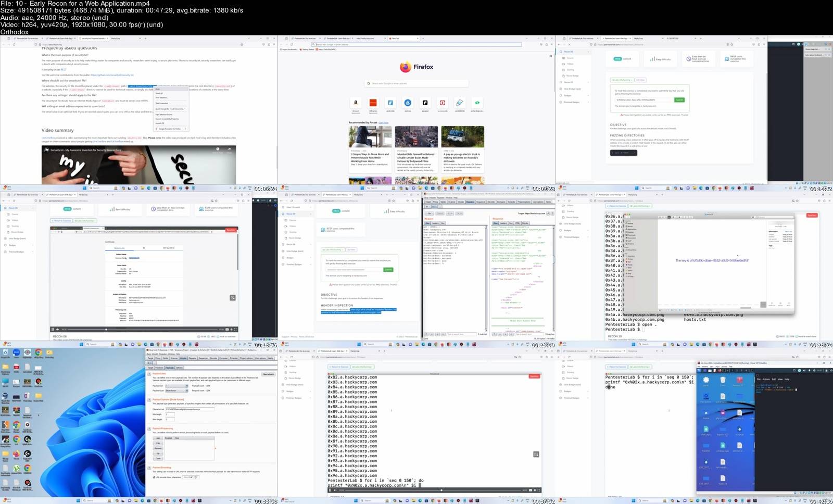Click Watch later icon on security.txt video
833x504 pixels.
pos(218,149)
